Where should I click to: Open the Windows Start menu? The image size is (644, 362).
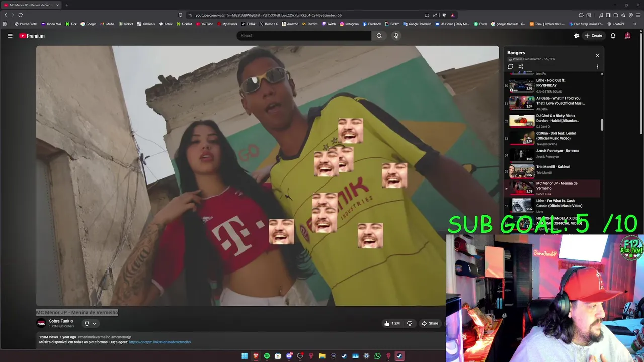click(245, 356)
